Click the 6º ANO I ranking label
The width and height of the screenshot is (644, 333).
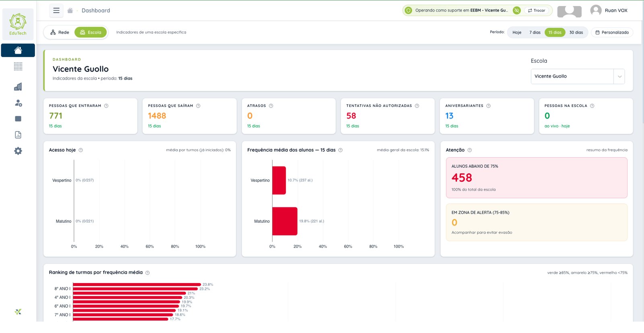tap(62, 306)
